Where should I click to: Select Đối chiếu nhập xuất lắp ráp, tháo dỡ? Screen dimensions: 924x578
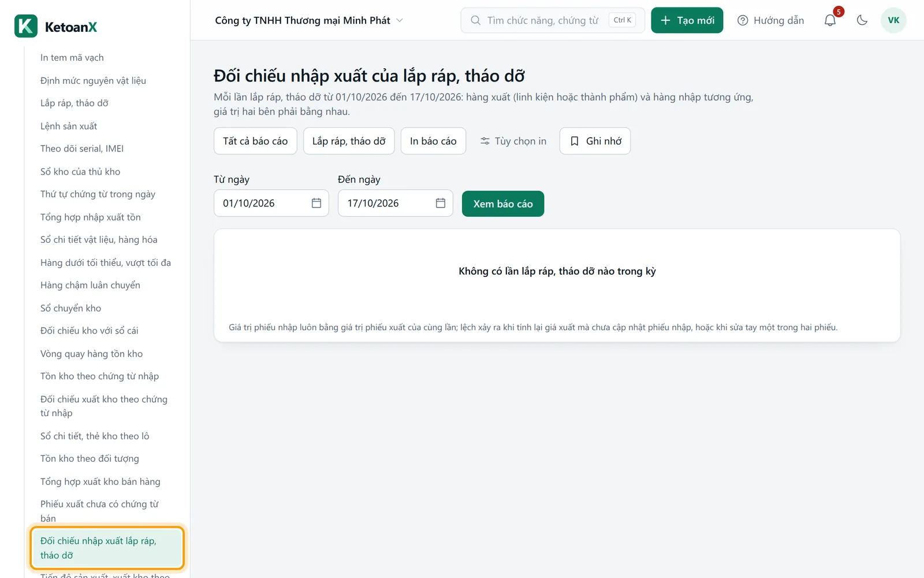pyautogui.click(x=107, y=548)
